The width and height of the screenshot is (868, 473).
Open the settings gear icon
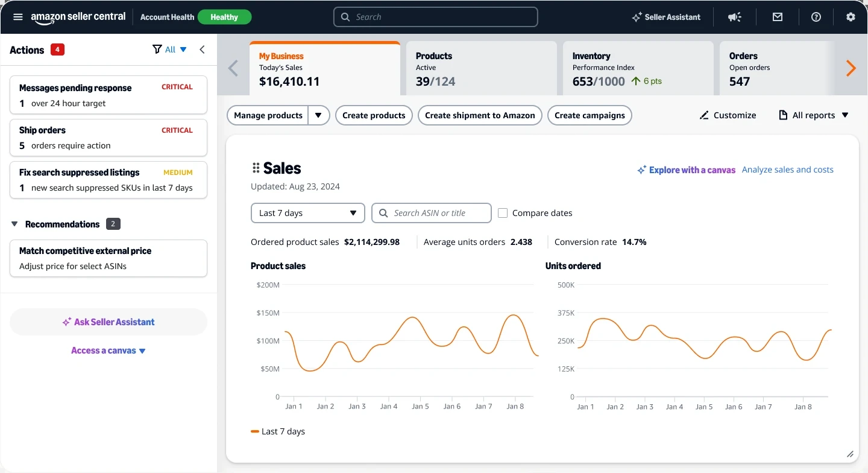851,17
